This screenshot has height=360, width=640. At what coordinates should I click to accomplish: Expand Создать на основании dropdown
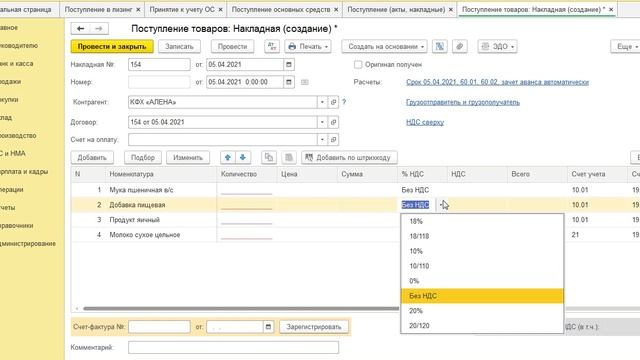tap(384, 47)
